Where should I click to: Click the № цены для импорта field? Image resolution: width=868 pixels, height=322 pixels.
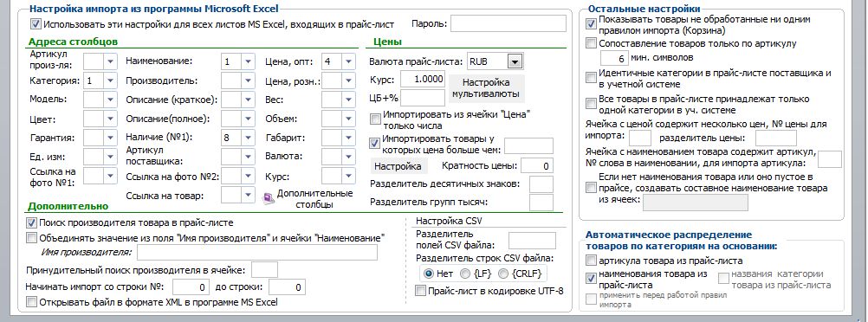[x=640, y=138]
